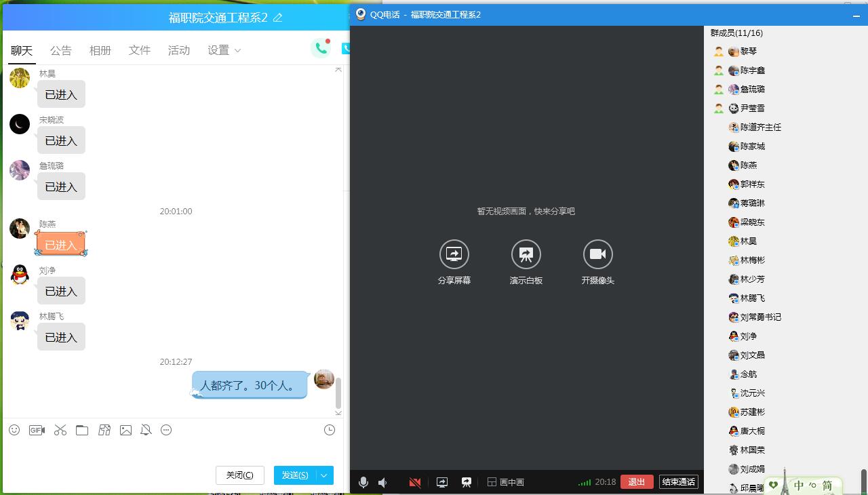Open the send file folder icon
The width and height of the screenshot is (868, 495).
coord(82,430)
